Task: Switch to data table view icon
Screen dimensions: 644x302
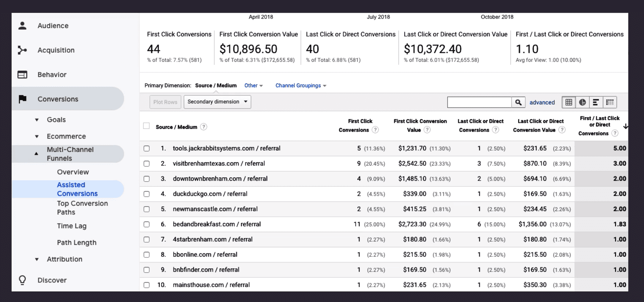Action: pyautogui.click(x=569, y=102)
